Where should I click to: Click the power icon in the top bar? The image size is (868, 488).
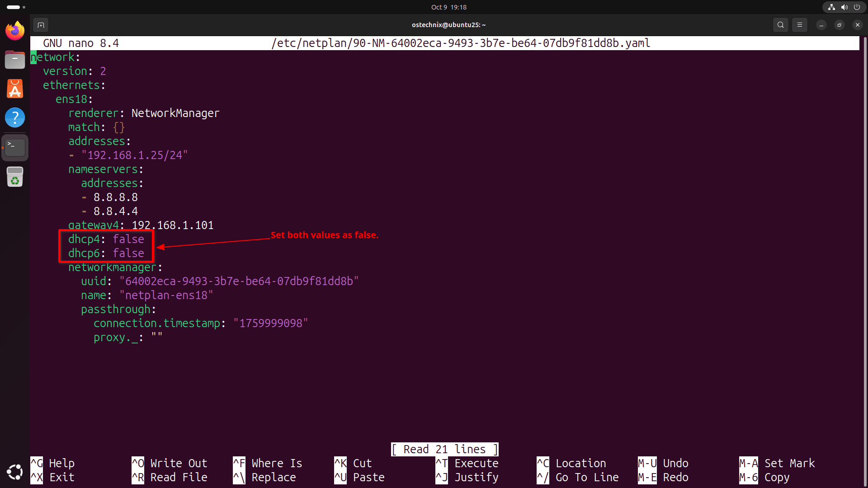pos(857,7)
